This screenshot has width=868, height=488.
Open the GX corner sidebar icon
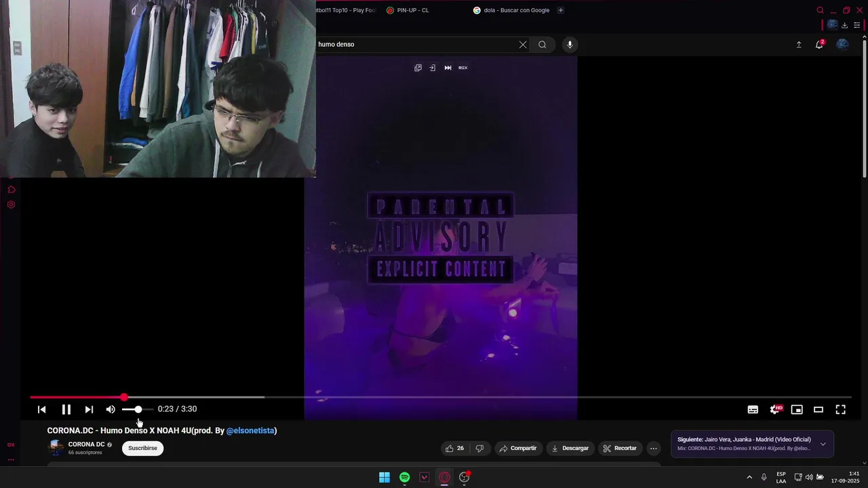point(11,445)
